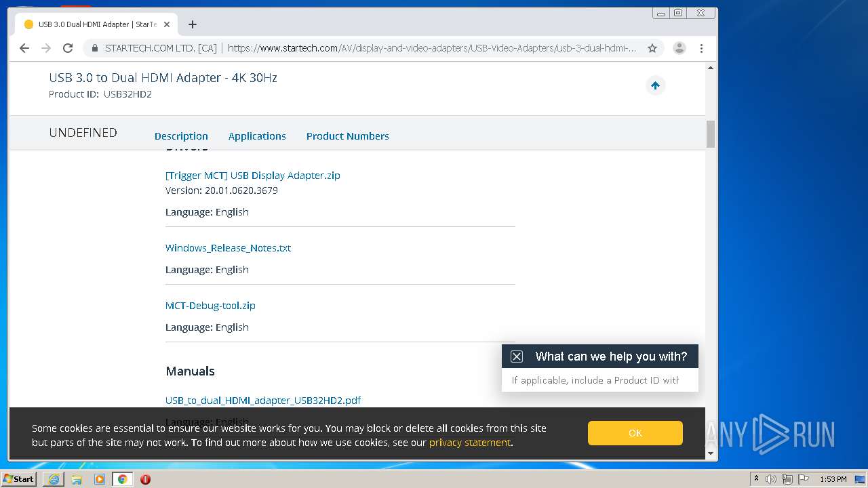Click the UNDEFINED label
The height and width of the screenshot is (488, 868).
coord(83,133)
